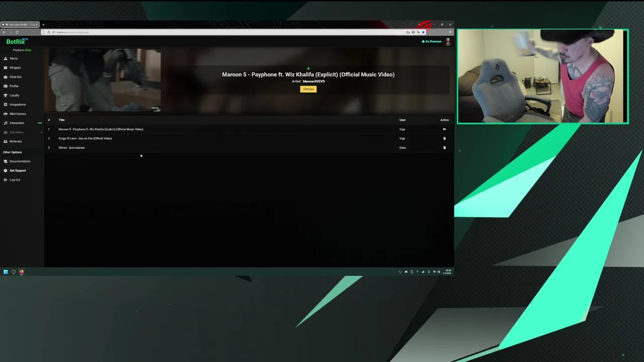Click the taskbar clock
Image resolution: width=644 pixels, height=362 pixels.
(448, 272)
